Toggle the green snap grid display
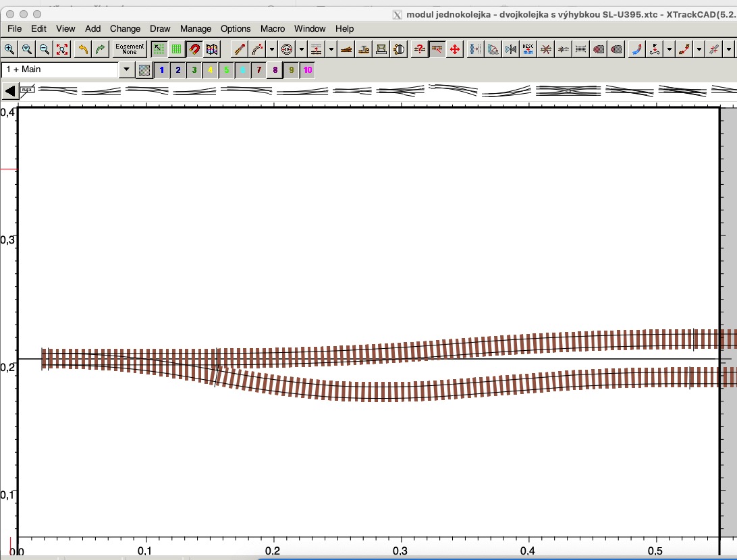This screenshot has height=560, width=737. 176,49
